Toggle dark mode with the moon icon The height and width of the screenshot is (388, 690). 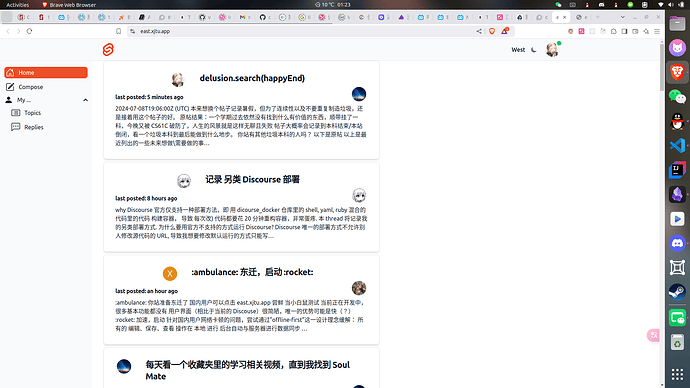click(534, 50)
